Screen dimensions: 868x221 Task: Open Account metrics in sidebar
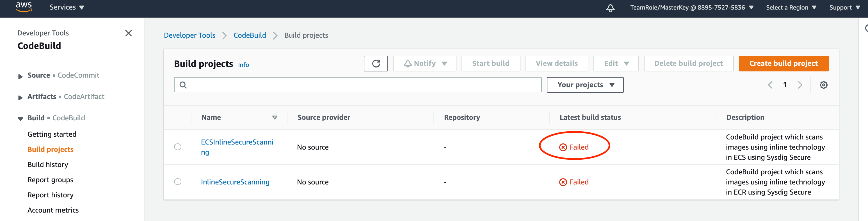click(x=53, y=210)
